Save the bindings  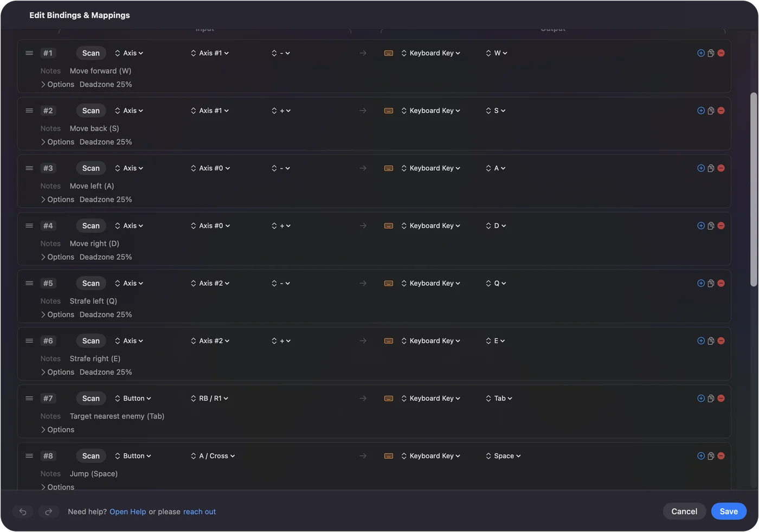click(729, 511)
